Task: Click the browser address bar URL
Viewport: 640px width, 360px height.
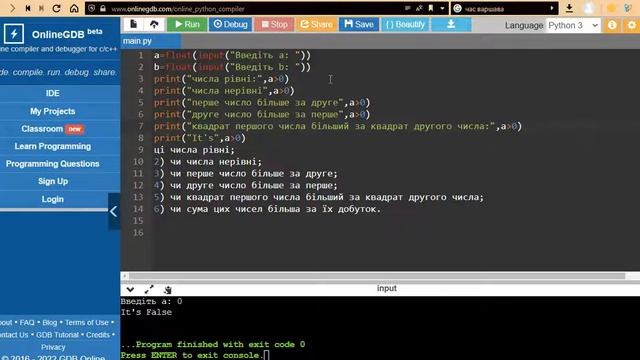Action: tap(178, 9)
